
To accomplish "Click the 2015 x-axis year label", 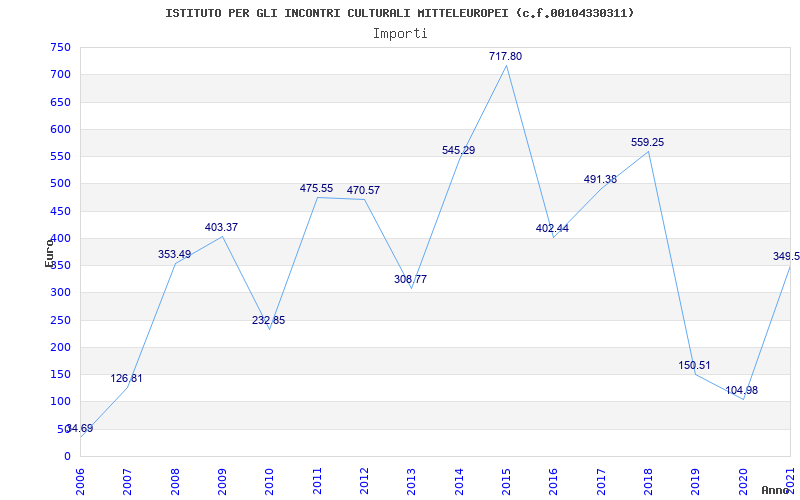I will point(507,481).
